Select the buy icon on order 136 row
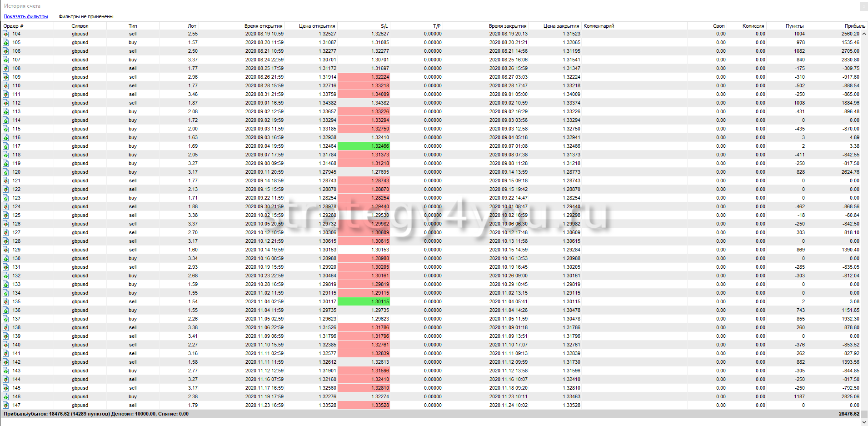The image size is (868, 426). tap(6, 310)
